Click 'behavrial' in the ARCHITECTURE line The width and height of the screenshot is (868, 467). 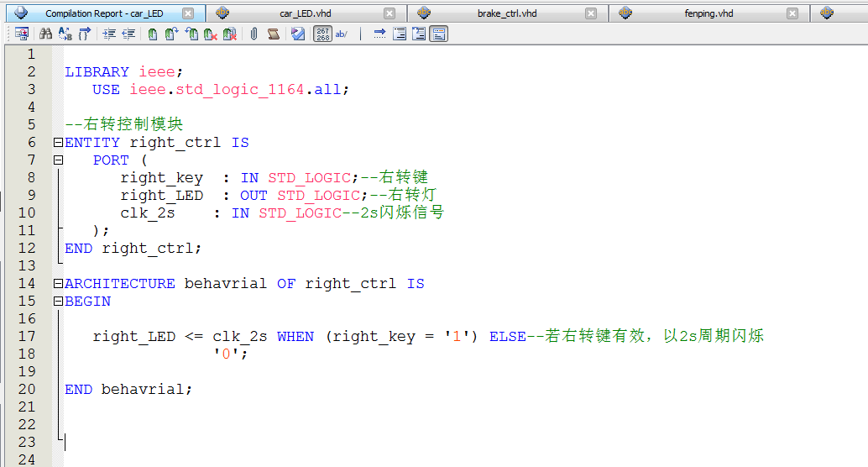[225, 284]
